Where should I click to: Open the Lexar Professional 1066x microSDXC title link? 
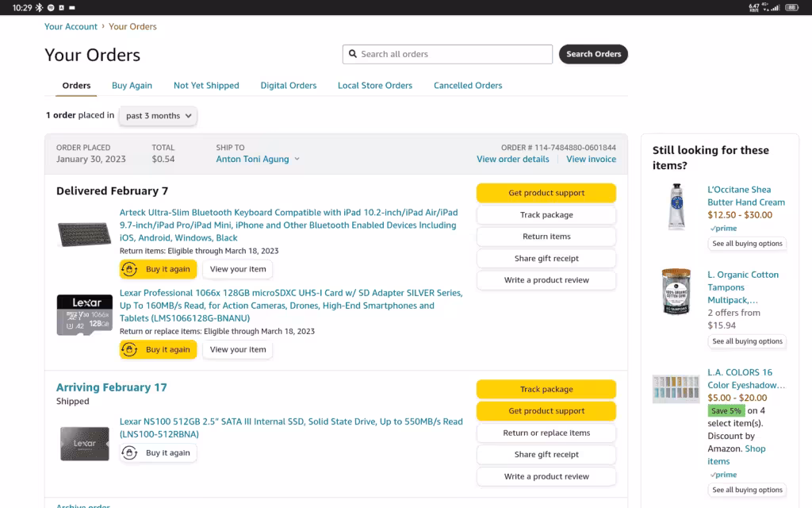coord(291,306)
